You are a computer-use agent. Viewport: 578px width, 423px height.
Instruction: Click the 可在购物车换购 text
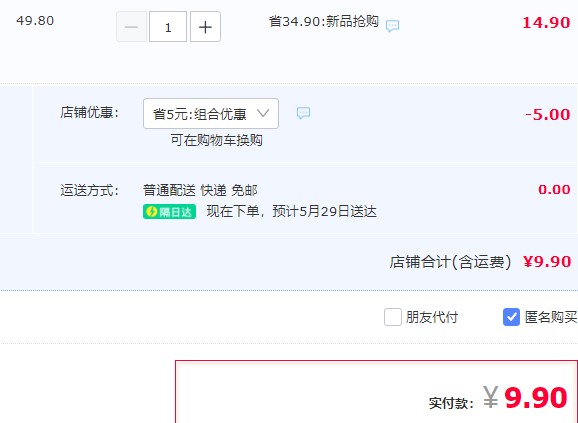tap(216, 140)
